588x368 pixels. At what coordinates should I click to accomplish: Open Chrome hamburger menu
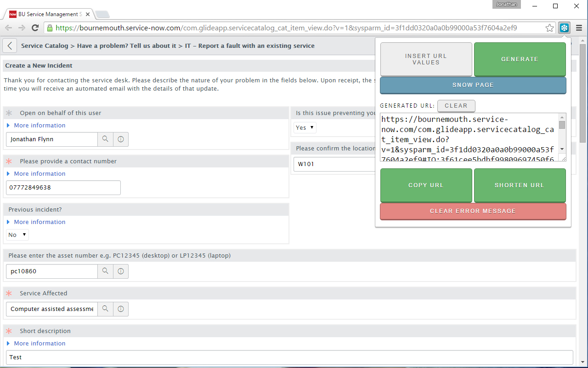tap(579, 28)
